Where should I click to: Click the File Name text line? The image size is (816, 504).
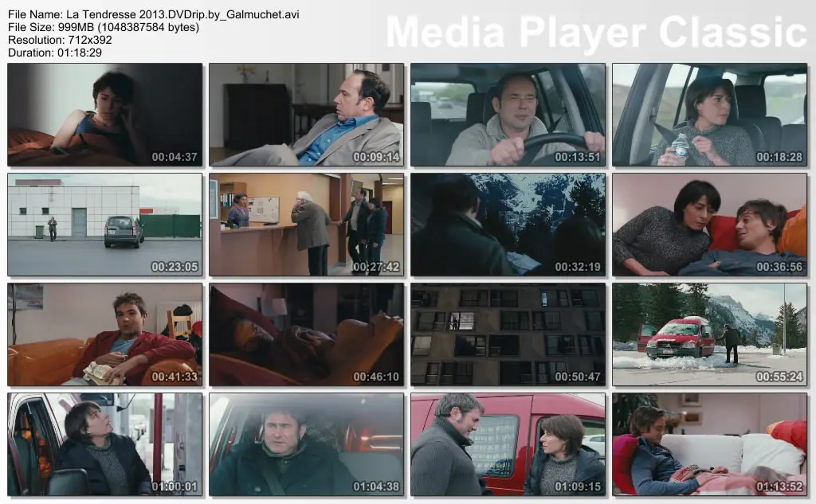pyautogui.click(x=154, y=14)
